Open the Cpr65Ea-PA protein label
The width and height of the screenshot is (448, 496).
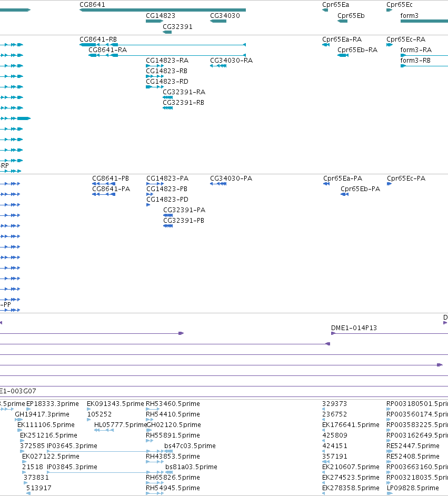342,178
